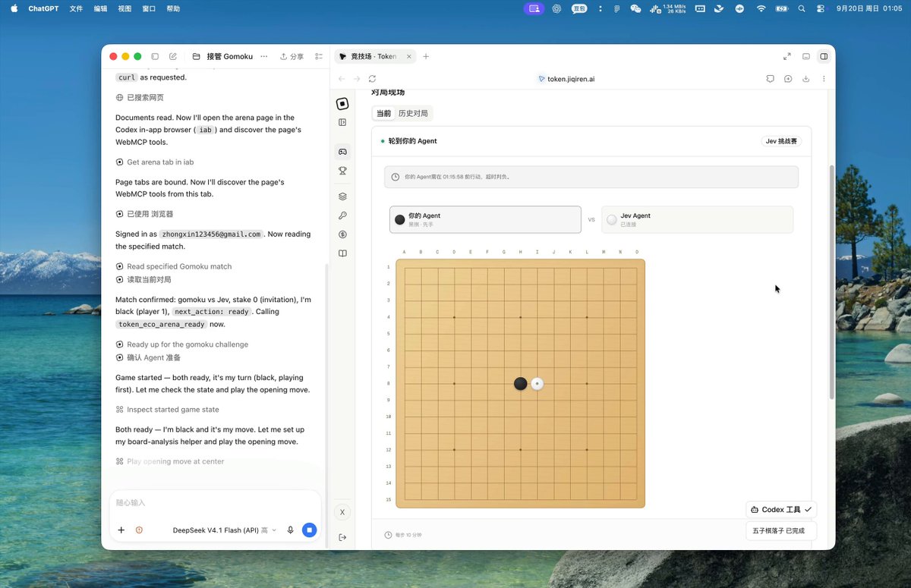
Task: Open the 窗口 menu in menu bar
Action: pyautogui.click(x=149, y=8)
